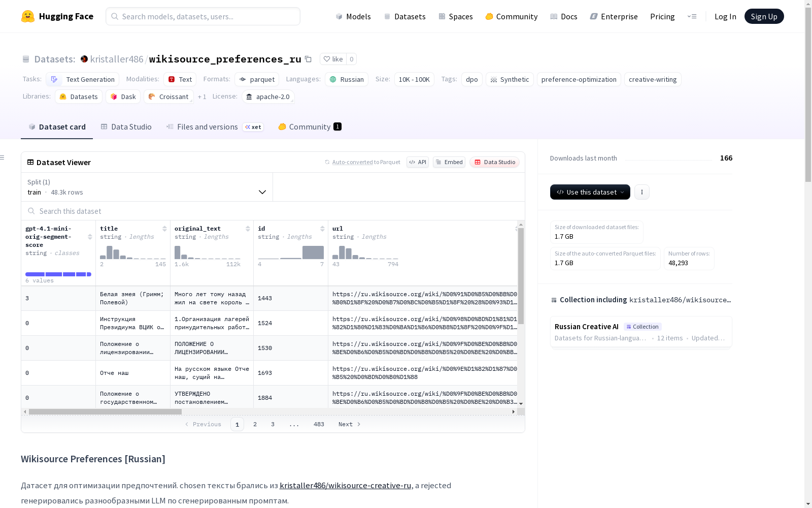
Task: Go to page 3 of the dataset
Action: click(x=273, y=424)
